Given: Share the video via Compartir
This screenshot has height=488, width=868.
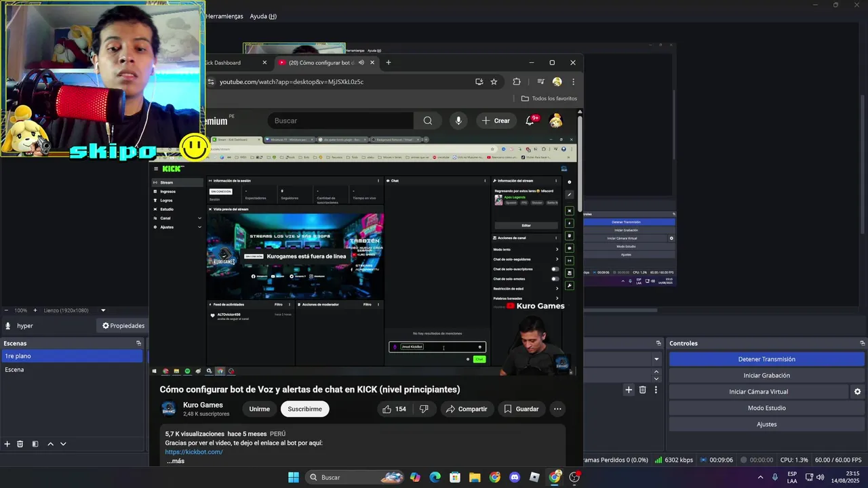Looking at the screenshot, I should (x=466, y=409).
